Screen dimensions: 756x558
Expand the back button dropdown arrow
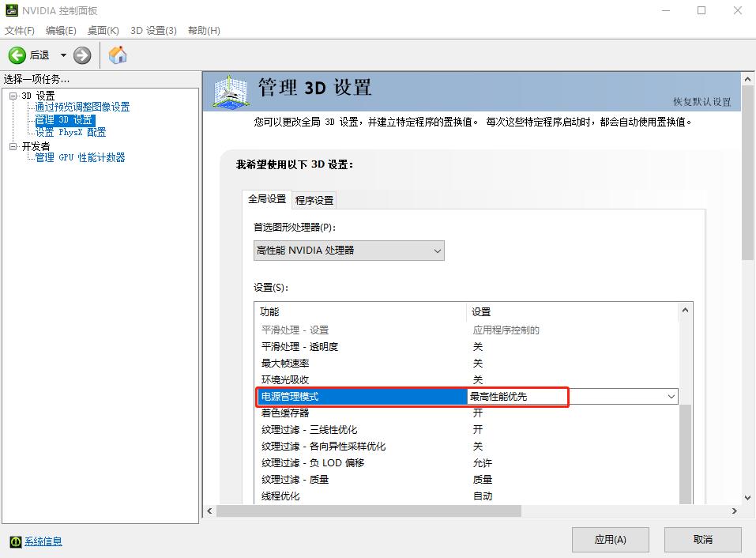63,55
